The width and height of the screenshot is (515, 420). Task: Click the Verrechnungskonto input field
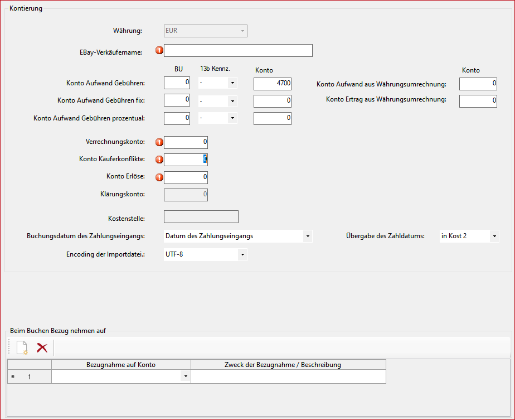[186, 142]
